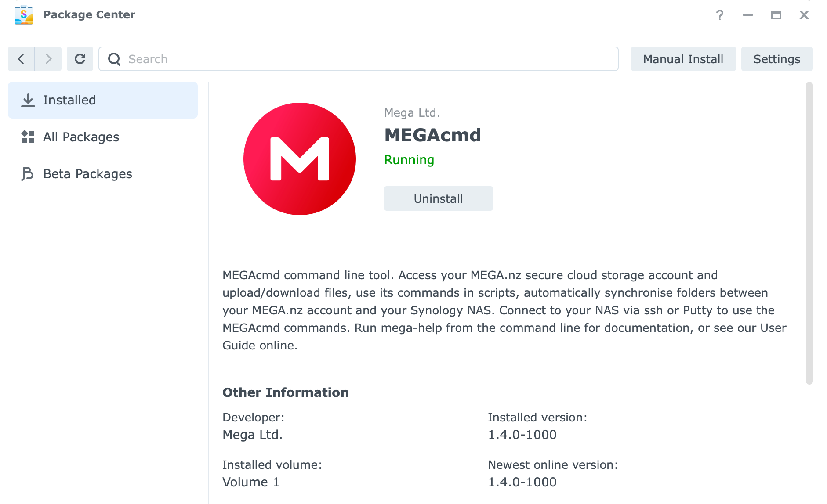Click the Developer: label
The width and height of the screenshot is (827, 504).
(254, 418)
